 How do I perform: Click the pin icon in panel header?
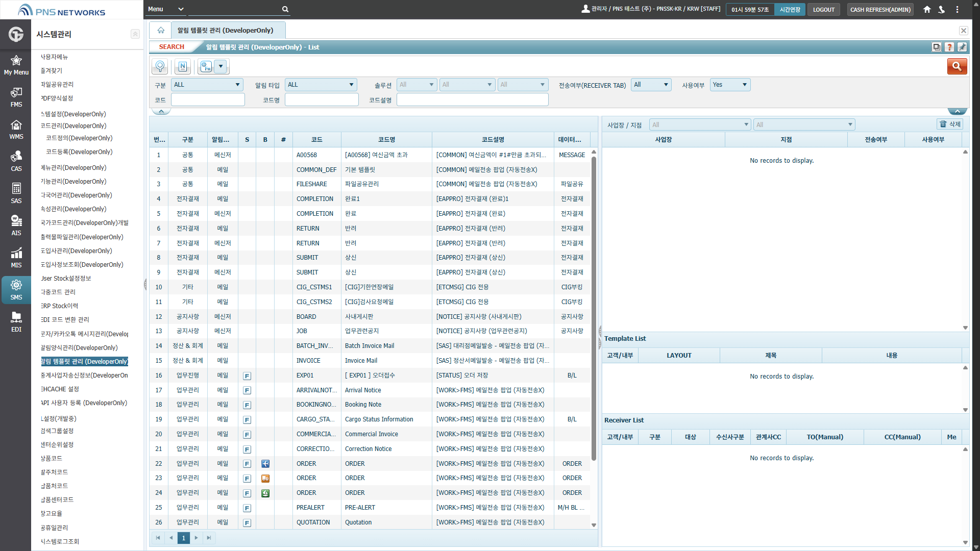tap(962, 47)
